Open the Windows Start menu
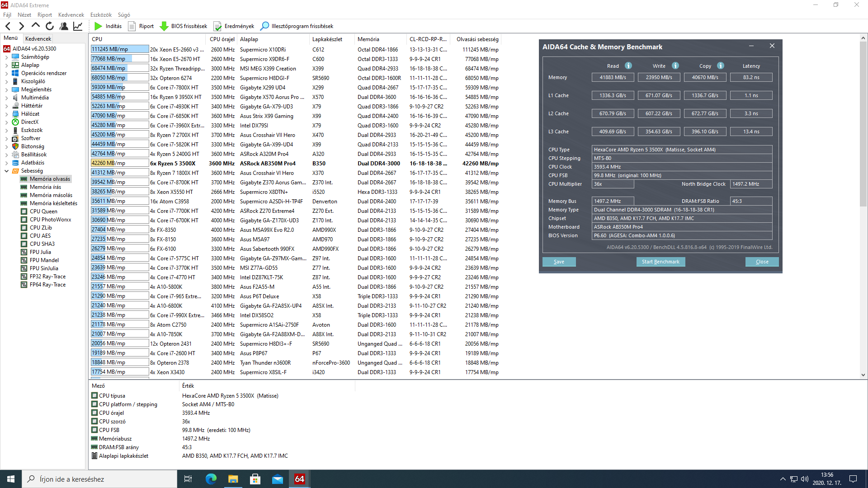This screenshot has height=488, width=868. tap(11, 479)
